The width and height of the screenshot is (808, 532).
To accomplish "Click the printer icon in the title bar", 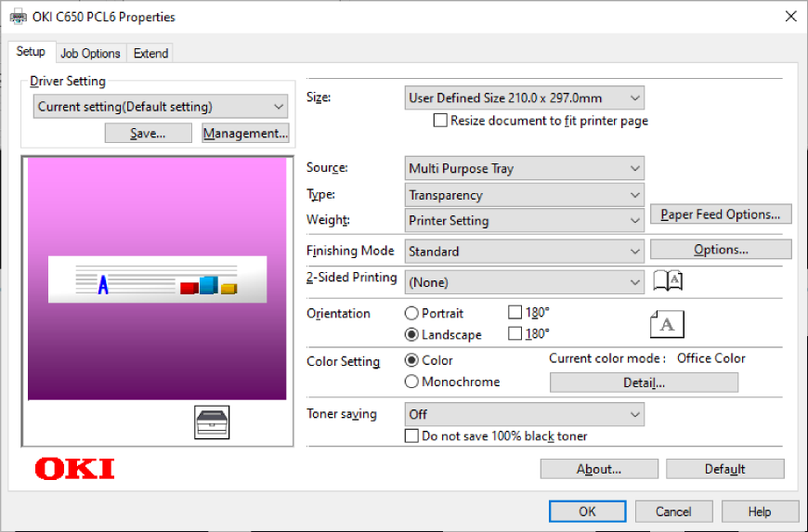I will [x=19, y=17].
